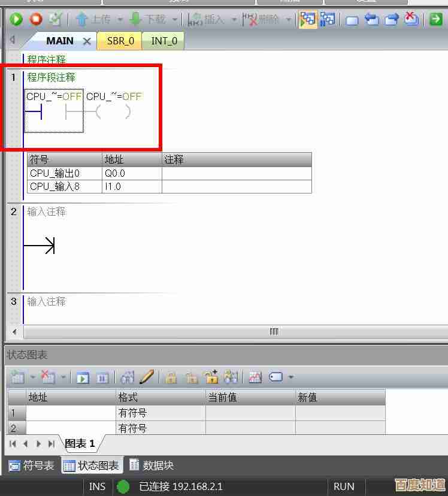Click the program comment (程序注释) text

[x=46, y=59]
